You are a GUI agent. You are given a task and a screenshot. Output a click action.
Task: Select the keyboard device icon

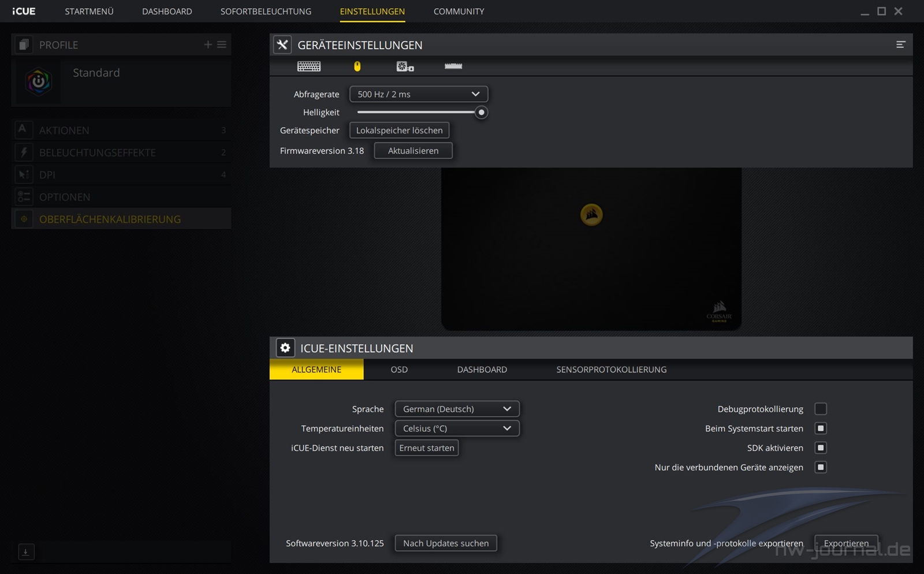(309, 66)
